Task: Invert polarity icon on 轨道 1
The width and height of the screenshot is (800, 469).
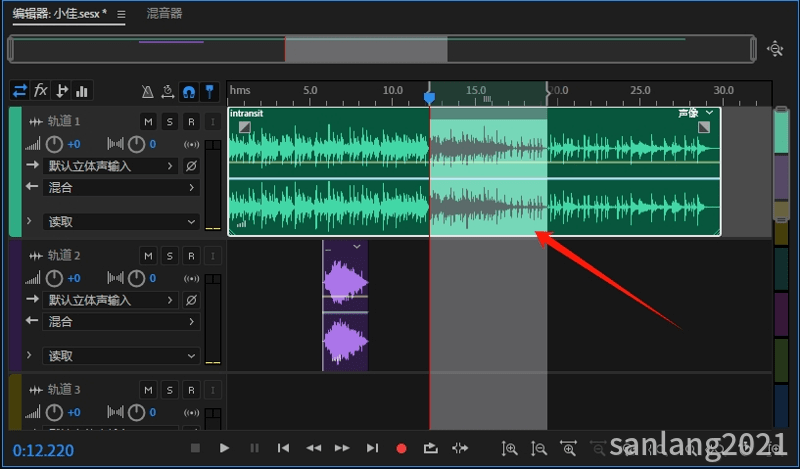Action: click(191, 166)
